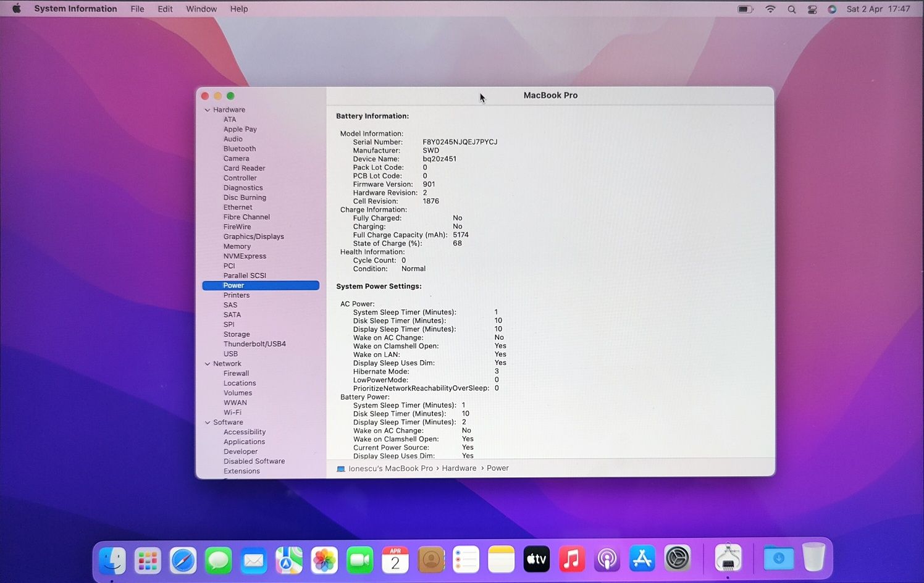The height and width of the screenshot is (583, 924).
Task: Open the Help menu
Action: [x=239, y=9]
